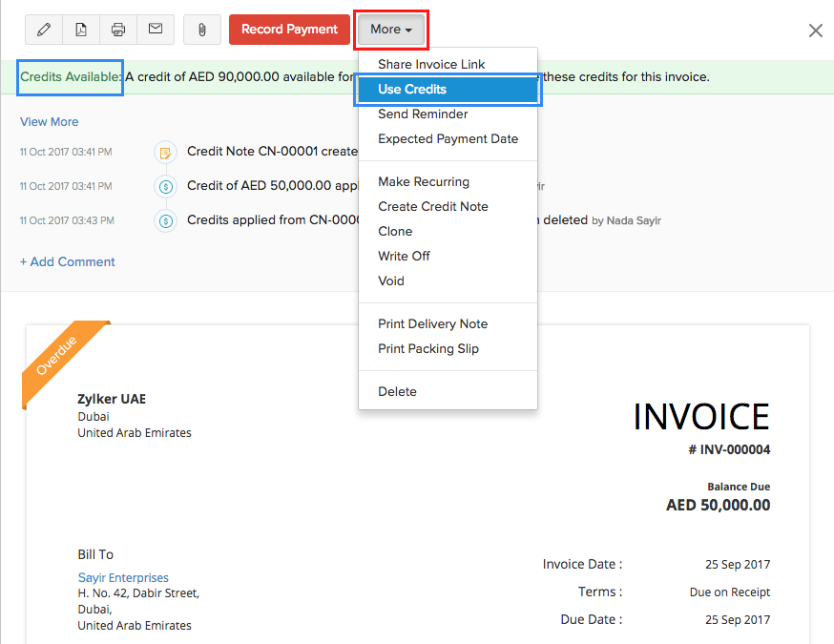The width and height of the screenshot is (834, 644).
Task: Select Print Packing Slip option
Action: pyautogui.click(x=428, y=349)
